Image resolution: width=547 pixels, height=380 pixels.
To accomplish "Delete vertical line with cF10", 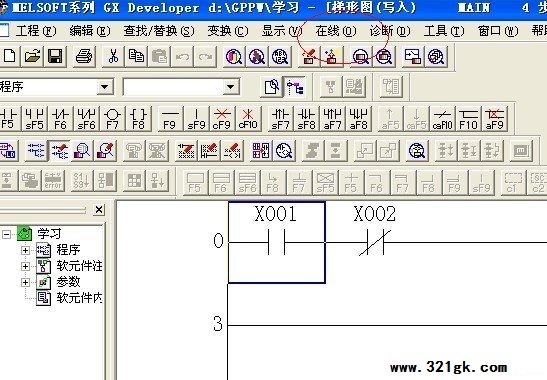I will [248, 119].
